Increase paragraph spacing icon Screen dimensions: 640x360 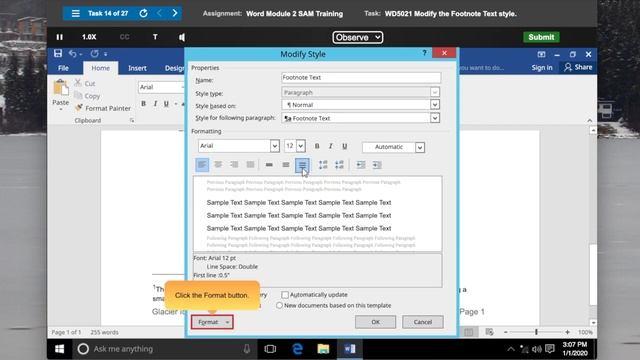[323, 165]
